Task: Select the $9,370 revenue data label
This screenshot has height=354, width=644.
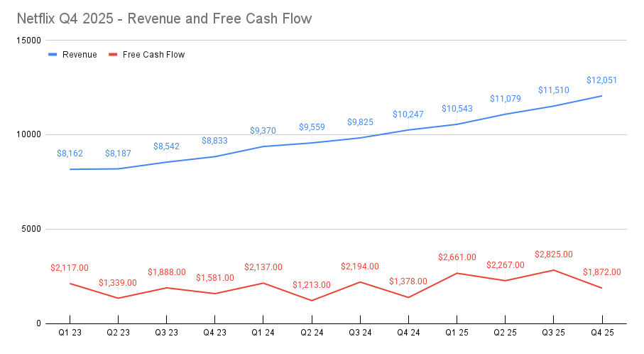Action: click(x=263, y=131)
